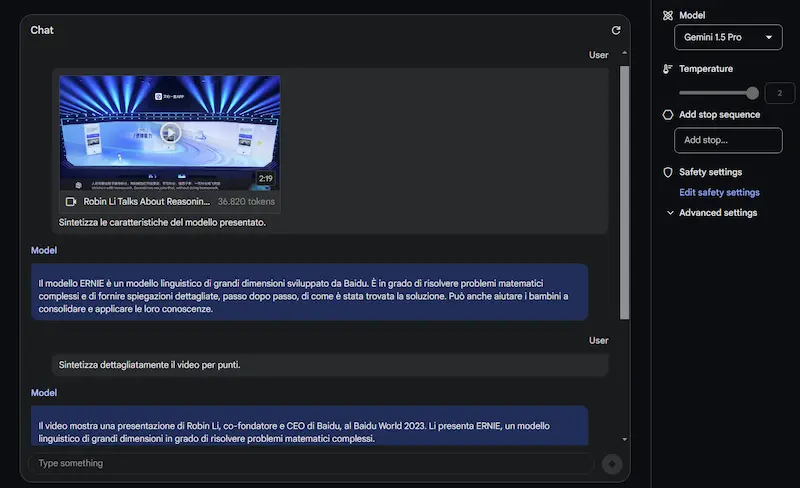This screenshot has height=488, width=800.
Task: Focus the Type something message box
Action: (x=311, y=463)
